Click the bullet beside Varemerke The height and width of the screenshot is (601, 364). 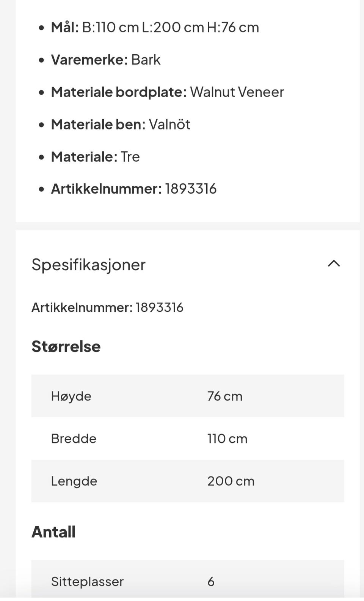pyautogui.click(x=41, y=60)
